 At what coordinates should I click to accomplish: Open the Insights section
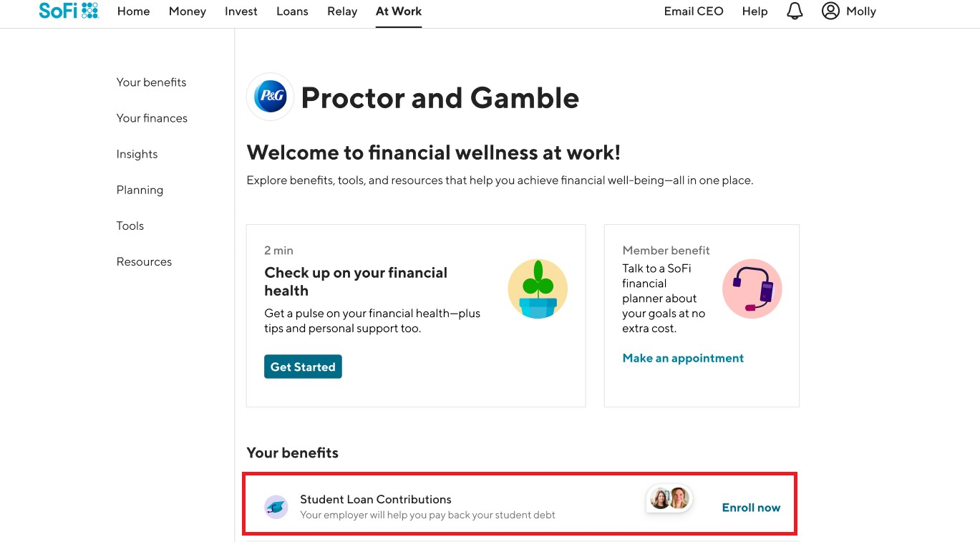[x=137, y=153]
